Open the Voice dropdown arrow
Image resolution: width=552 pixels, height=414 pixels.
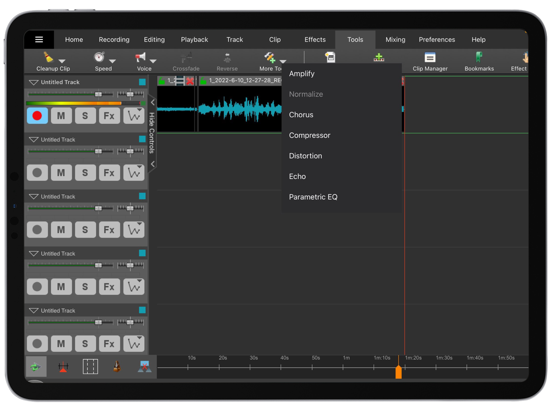[x=153, y=61]
